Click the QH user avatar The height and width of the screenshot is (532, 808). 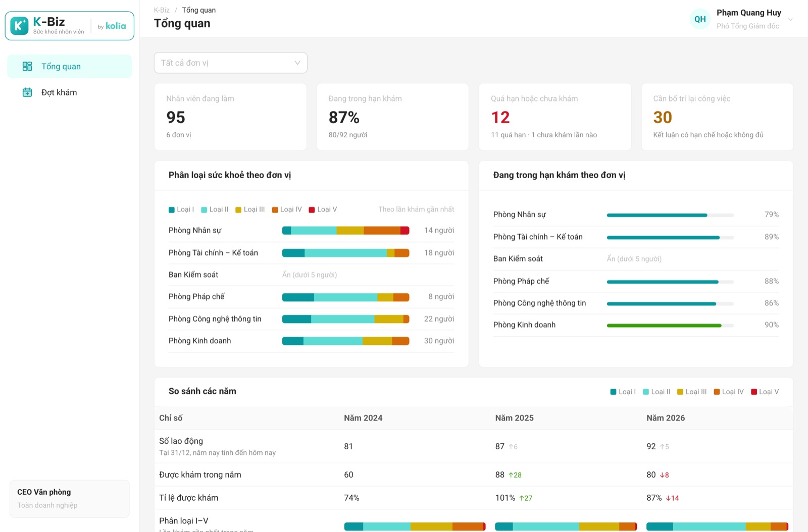[700, 19]
